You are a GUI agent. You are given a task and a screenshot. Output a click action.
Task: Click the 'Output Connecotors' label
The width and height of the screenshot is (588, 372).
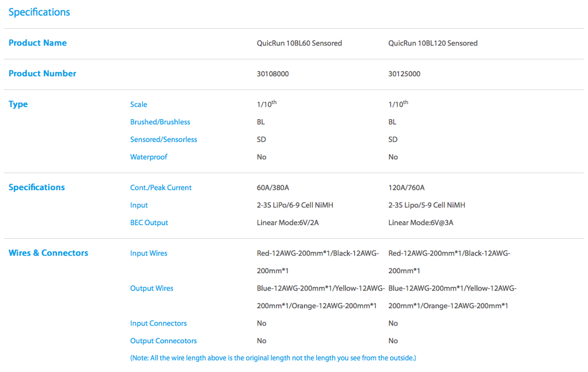(x=163, y=341)
